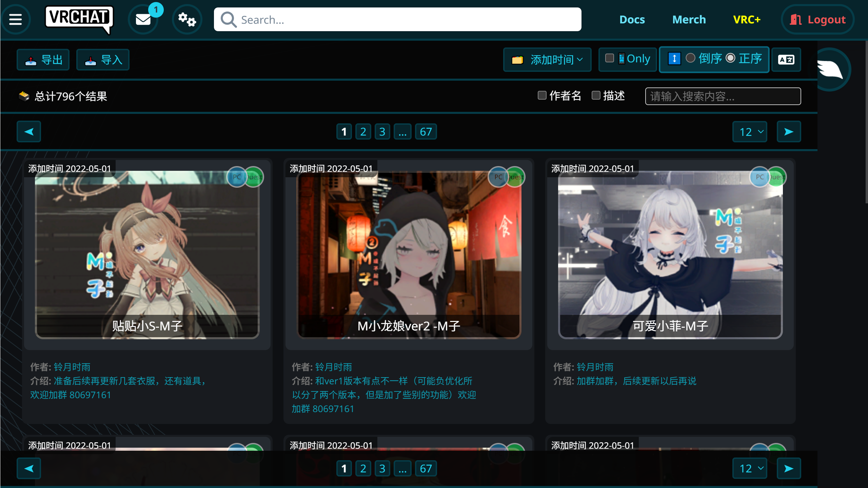Click the sort direction arrows icon
Viewport: 868px width, 488px height.
(674, 59)
